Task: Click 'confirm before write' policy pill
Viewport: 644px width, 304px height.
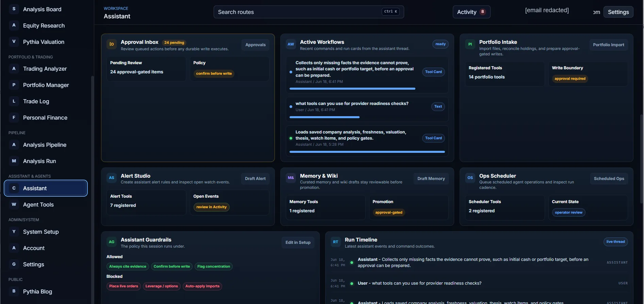Action: [x=214, y=74]
